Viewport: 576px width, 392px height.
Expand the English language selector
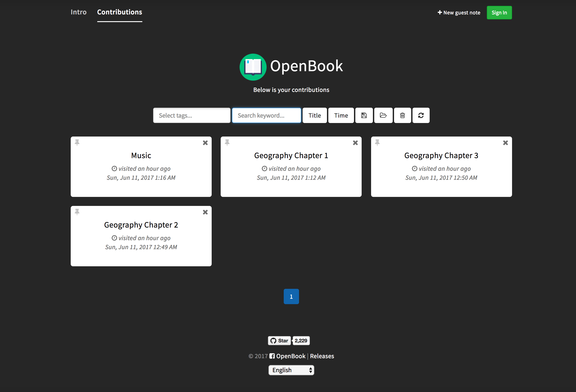291,370
